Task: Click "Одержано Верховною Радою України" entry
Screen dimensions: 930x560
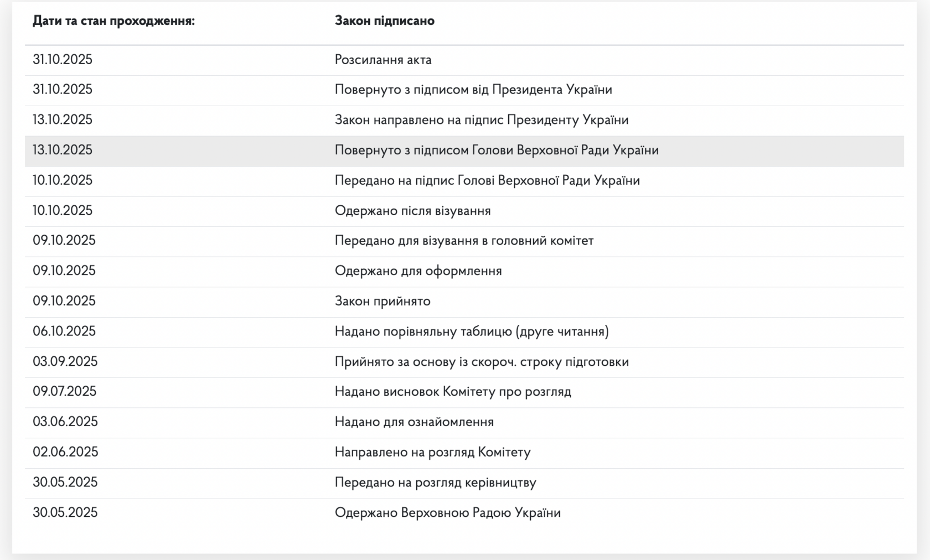Action: coord(447,513)
